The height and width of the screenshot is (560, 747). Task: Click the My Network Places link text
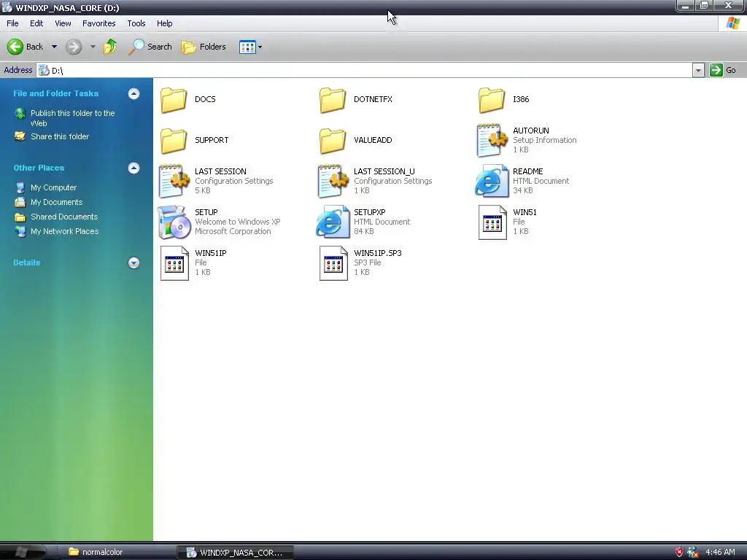(x=64, y=231)
